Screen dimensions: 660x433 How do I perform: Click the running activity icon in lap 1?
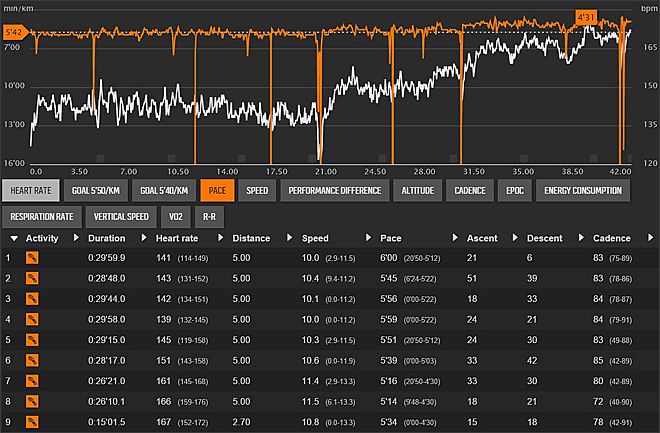(32, 257)
